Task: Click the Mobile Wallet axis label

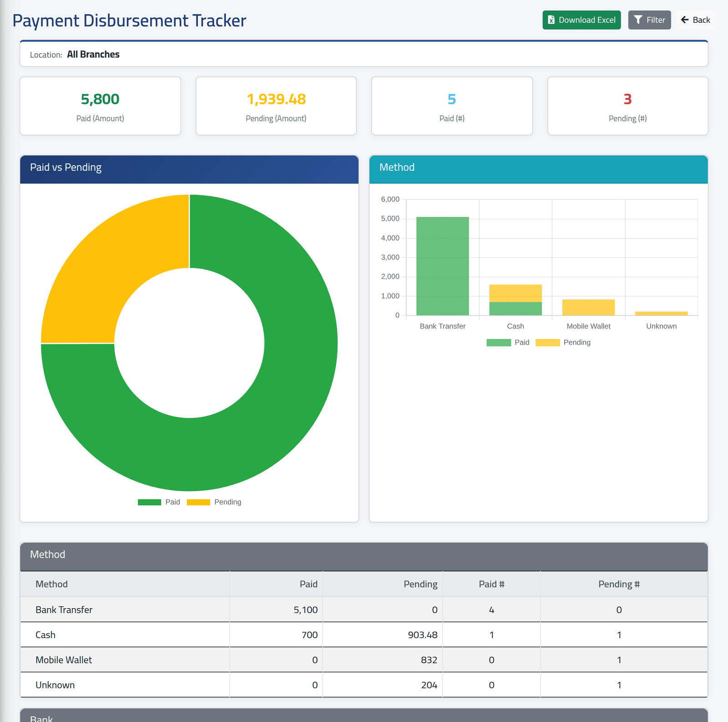Action: 588,326
